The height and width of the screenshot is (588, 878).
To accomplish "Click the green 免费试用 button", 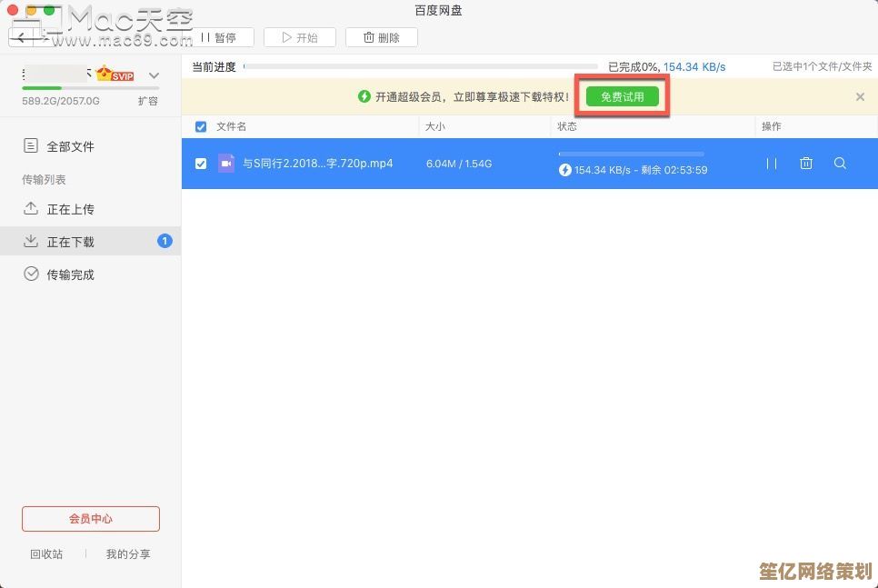I will [x=622, y=96].
